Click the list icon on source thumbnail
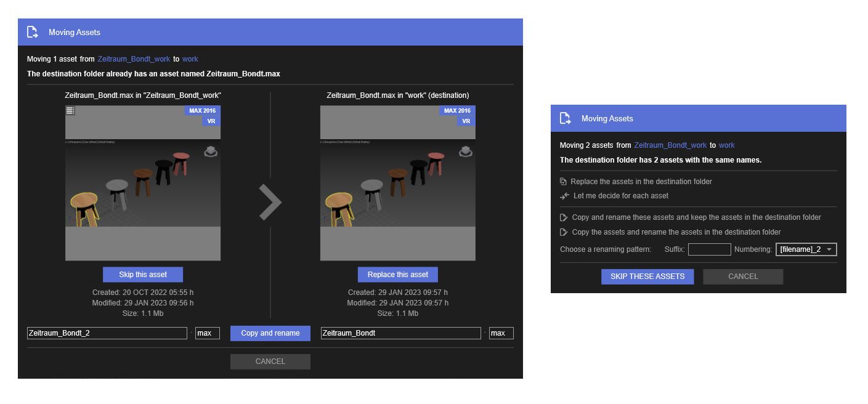Screen dimensions: 868x404 coord(70,111)
